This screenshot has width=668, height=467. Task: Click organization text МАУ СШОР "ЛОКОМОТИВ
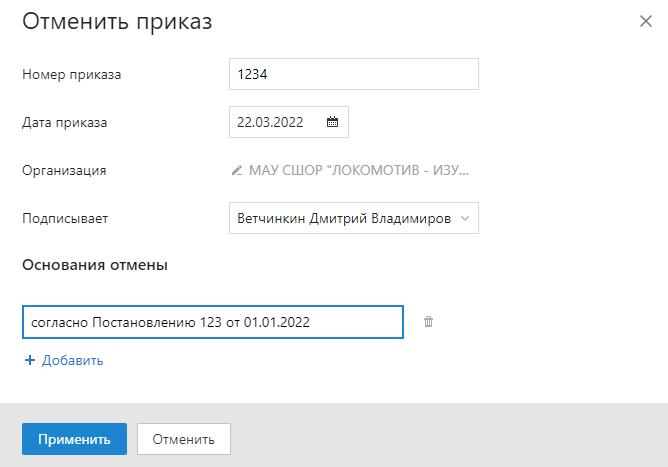(359, 170)
